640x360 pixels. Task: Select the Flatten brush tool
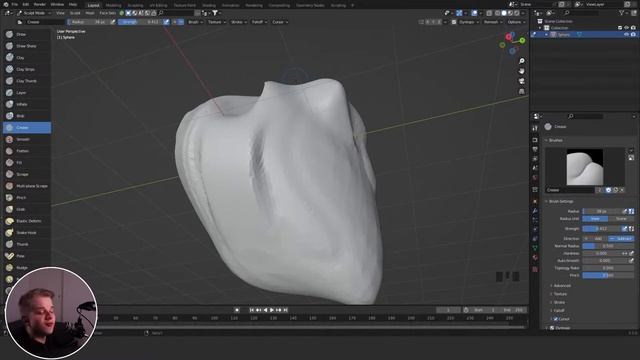27,151
